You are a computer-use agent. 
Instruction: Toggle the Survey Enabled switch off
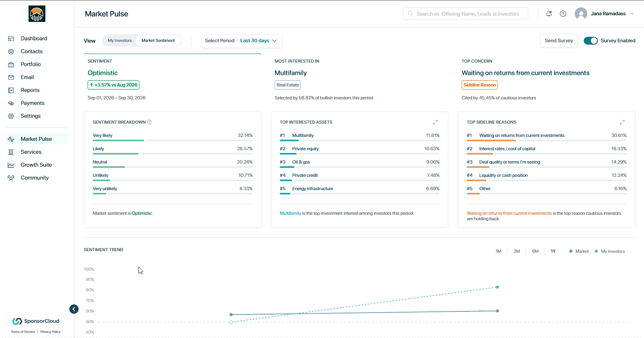tap(590, 41)
